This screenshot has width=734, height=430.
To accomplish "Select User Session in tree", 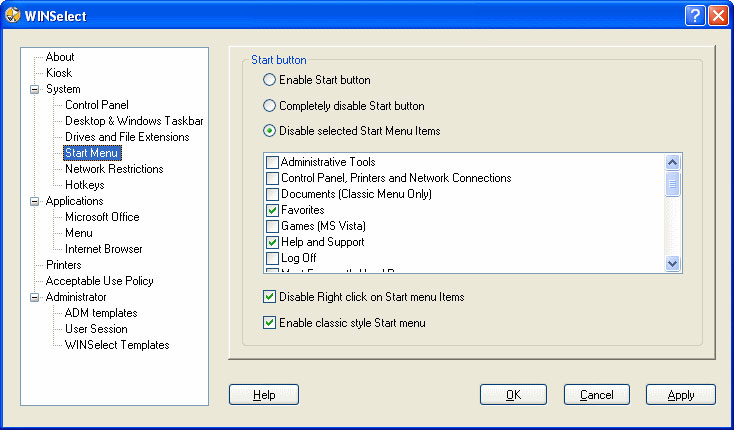I will coord(96,329).
